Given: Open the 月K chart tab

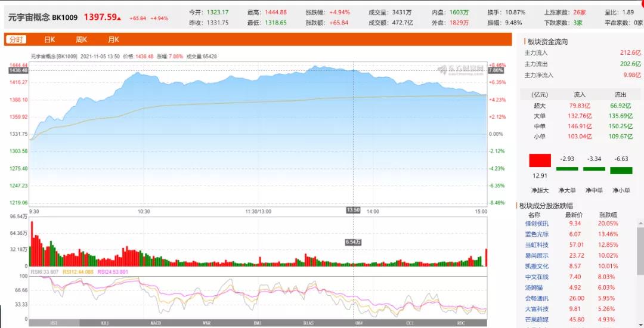Looking at the screenshot, I should 113,39.
